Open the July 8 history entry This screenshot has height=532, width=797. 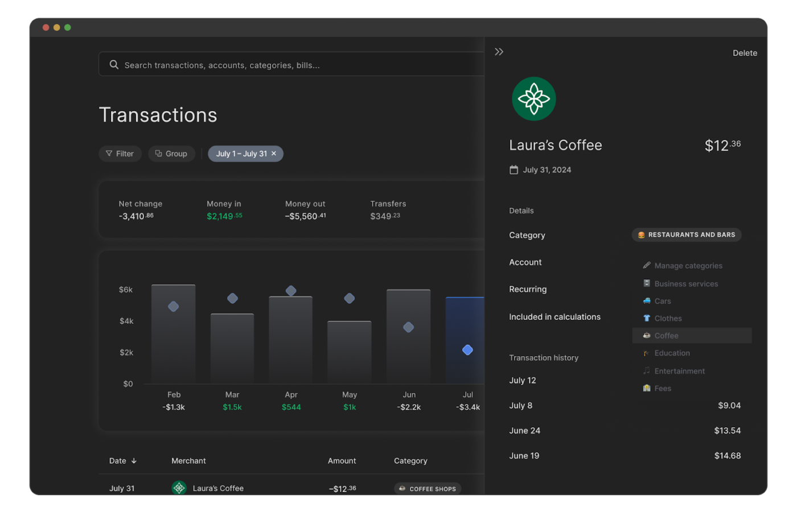(x=625, y=406)
